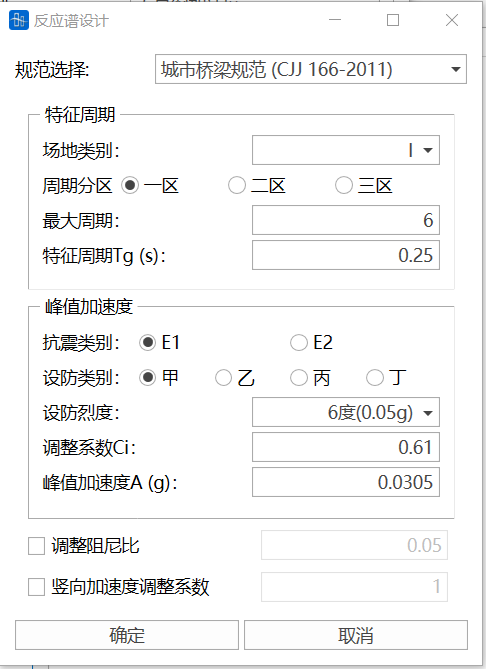This screenshot has height=669, width=486.
Task: Open the 设防烈度 intensity dropdown
Action: coord(346,412)
